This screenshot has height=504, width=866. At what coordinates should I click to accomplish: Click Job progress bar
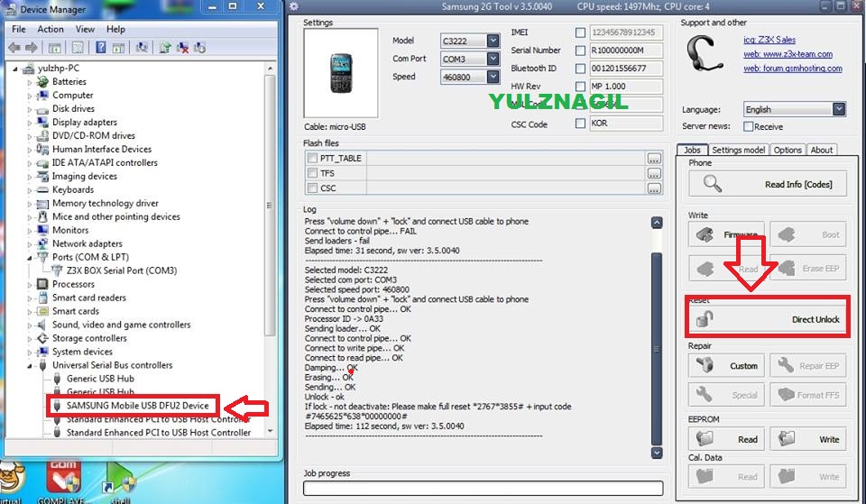[484, 488]
